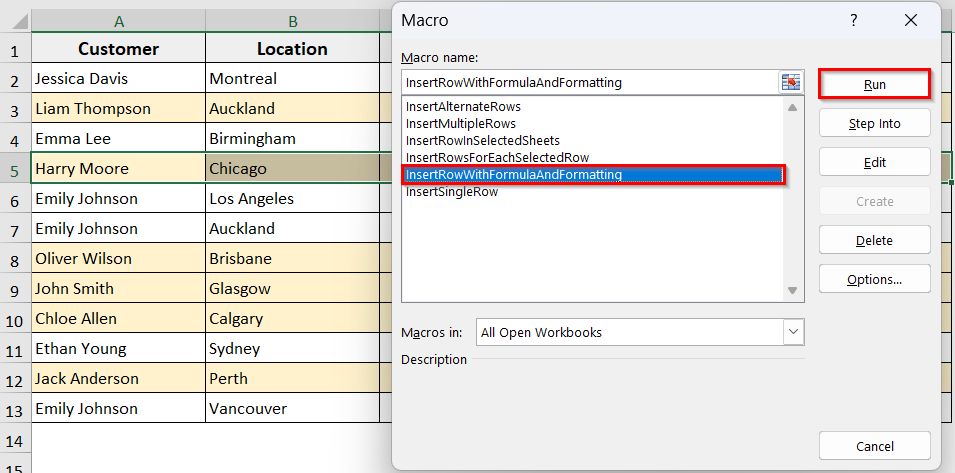The image size is (955, 473).
Task: Expand the Macros in dropdown
Action: 793,332
